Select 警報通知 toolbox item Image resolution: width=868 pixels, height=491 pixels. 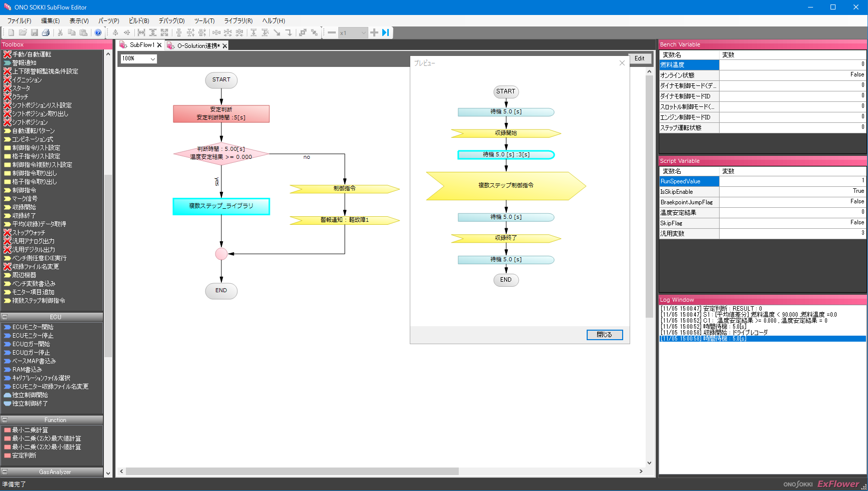(24, 62)
